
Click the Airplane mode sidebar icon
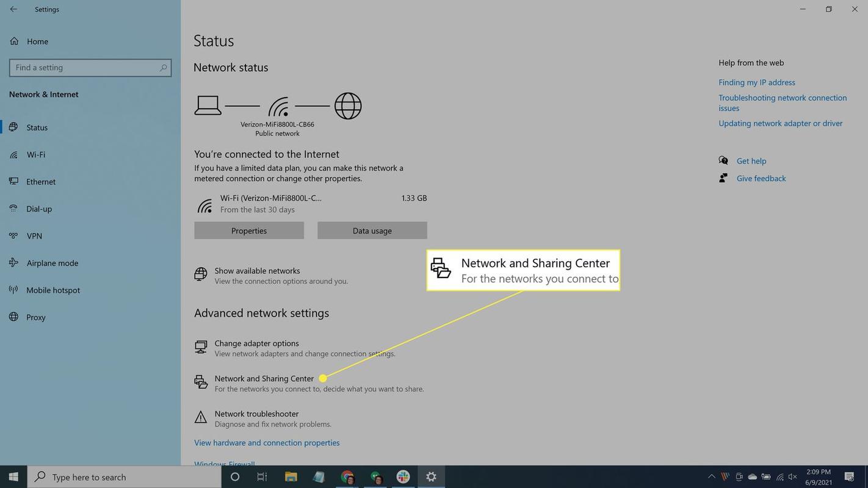click(x=13, y=262)
